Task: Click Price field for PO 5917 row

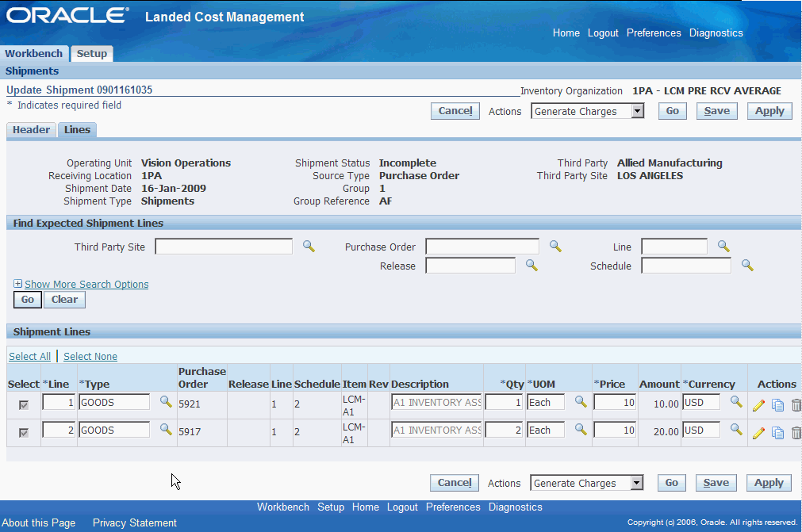Action: pyautogui.click(x=615, y=430)
